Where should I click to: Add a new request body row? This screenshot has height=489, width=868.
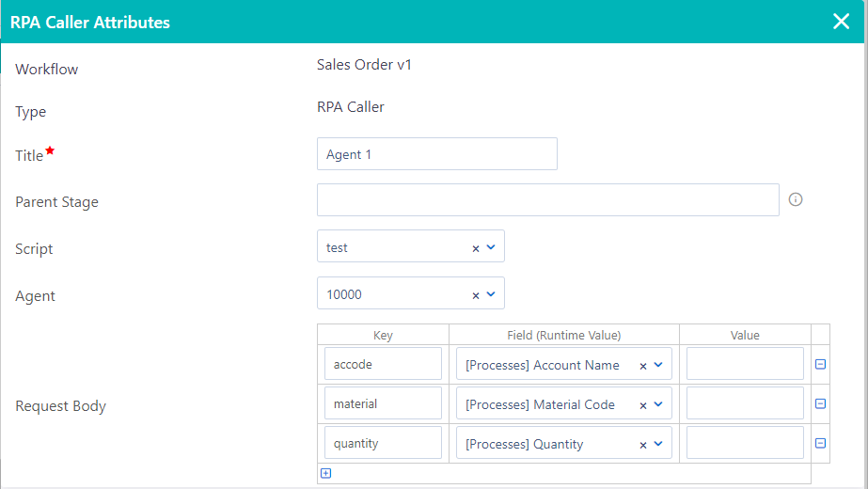tap(326, 473)
